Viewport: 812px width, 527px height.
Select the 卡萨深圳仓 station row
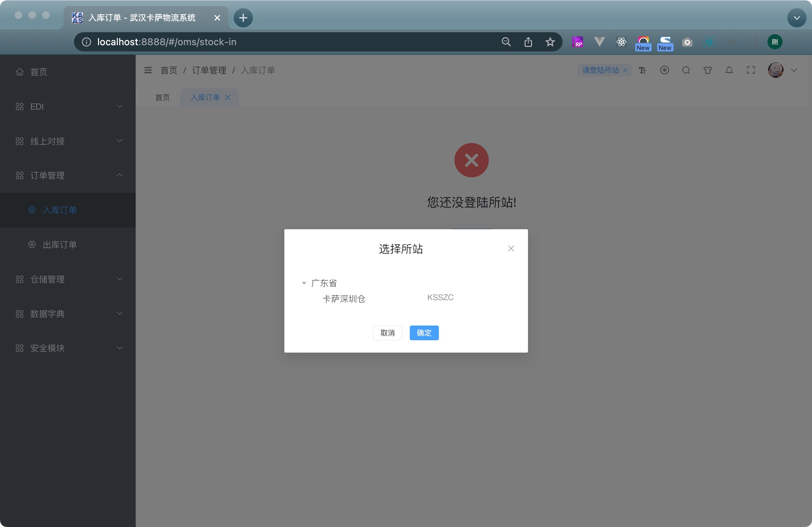(344, 299)
